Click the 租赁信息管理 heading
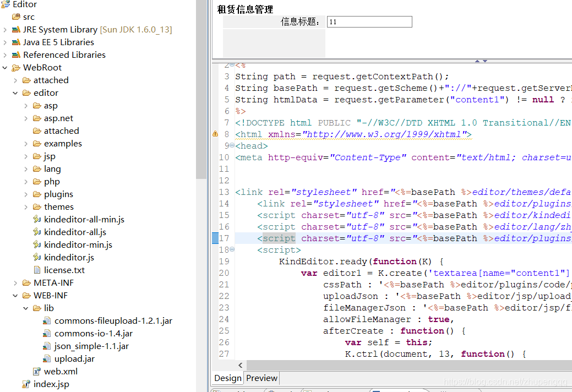Viewport: 572px width, 392px height. coord(245,9)
